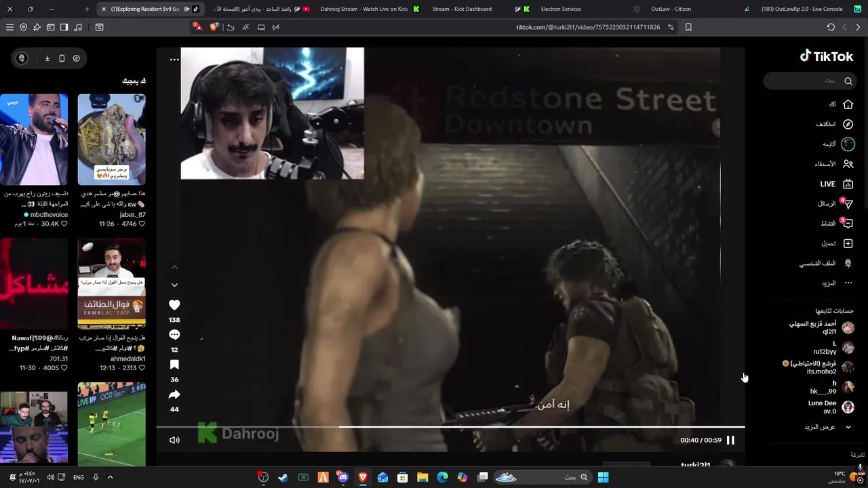Open the video comments bubble

pos(174,335)
